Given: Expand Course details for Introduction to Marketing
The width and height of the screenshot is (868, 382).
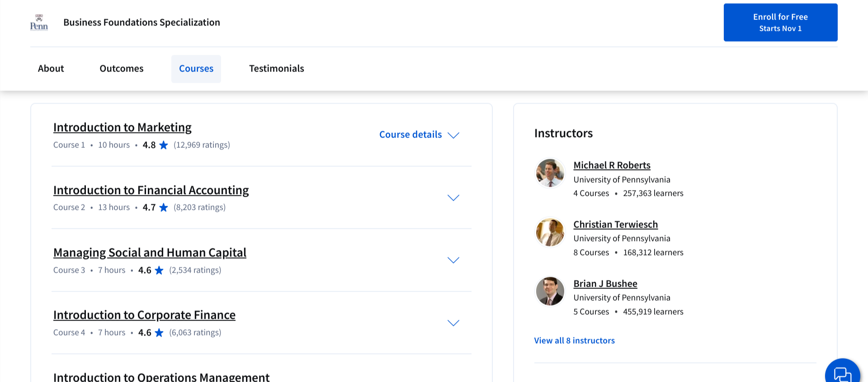Looking at the screenshot, I should click(419, 135).
